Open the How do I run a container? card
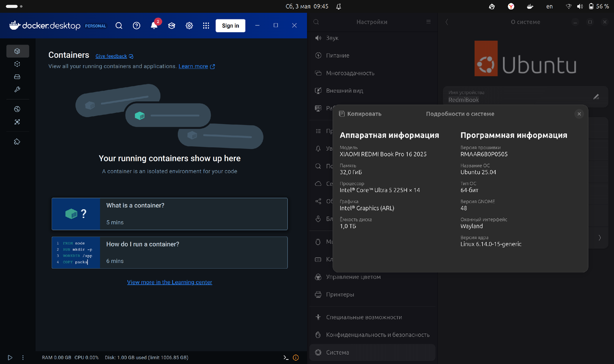The width and height of the screenshot is (614, 364). coord(169,253)
